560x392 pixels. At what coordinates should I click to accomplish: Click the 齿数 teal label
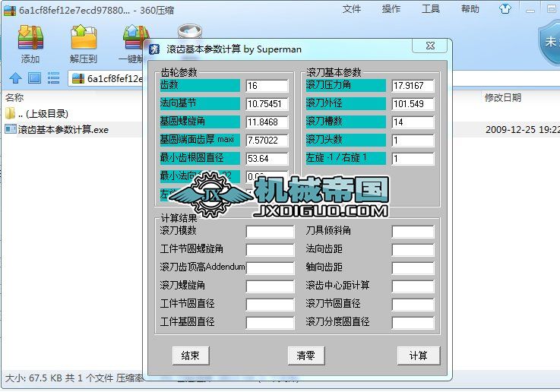[x=200, y=85]
